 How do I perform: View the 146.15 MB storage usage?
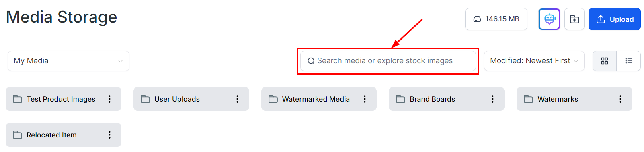496,19
